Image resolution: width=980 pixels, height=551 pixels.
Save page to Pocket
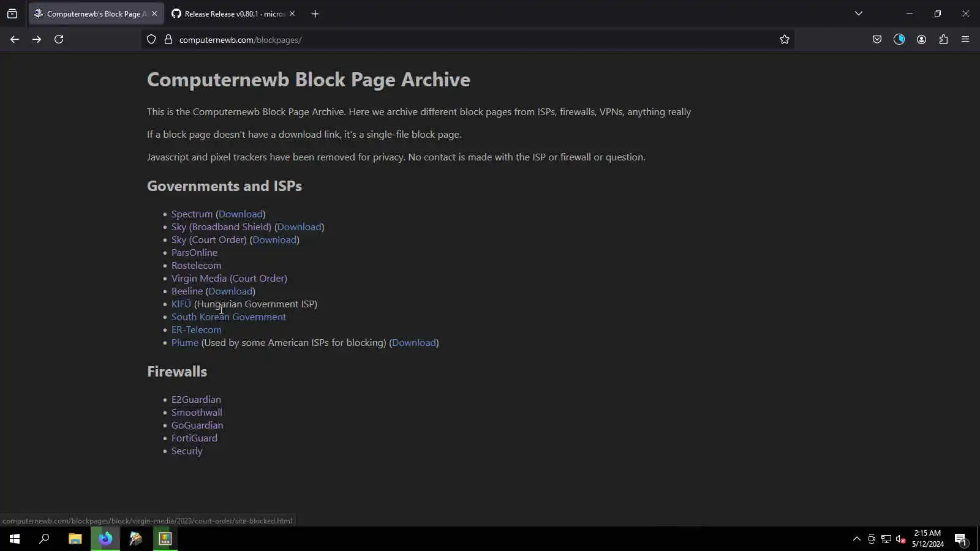(x=877, y=39)
